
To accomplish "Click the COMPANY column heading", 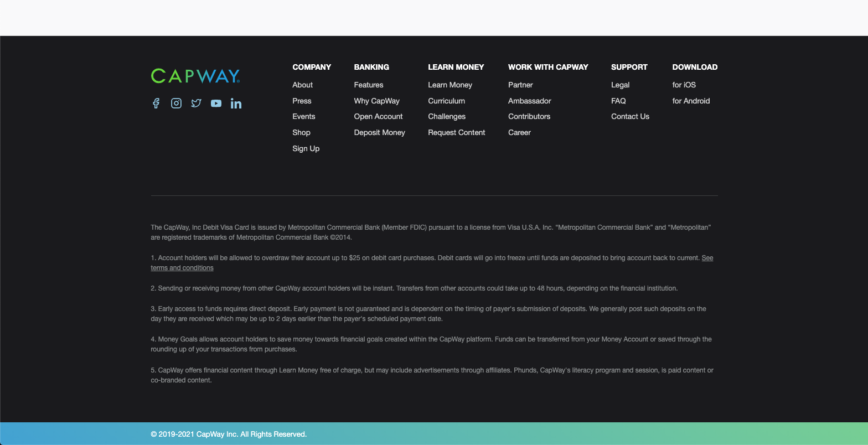I will (x=312, y=67).
